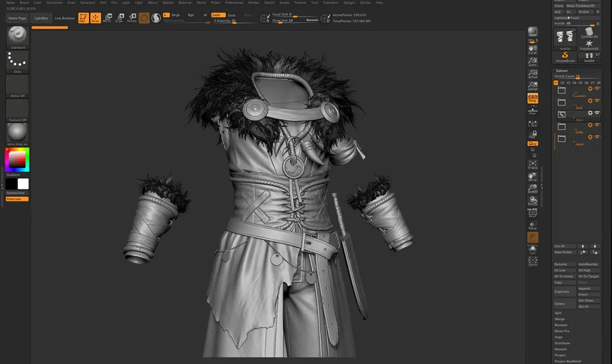The image size is (612, 364).
Task: Adjust the Draw Size slider
Action: [x=295, y=21]
